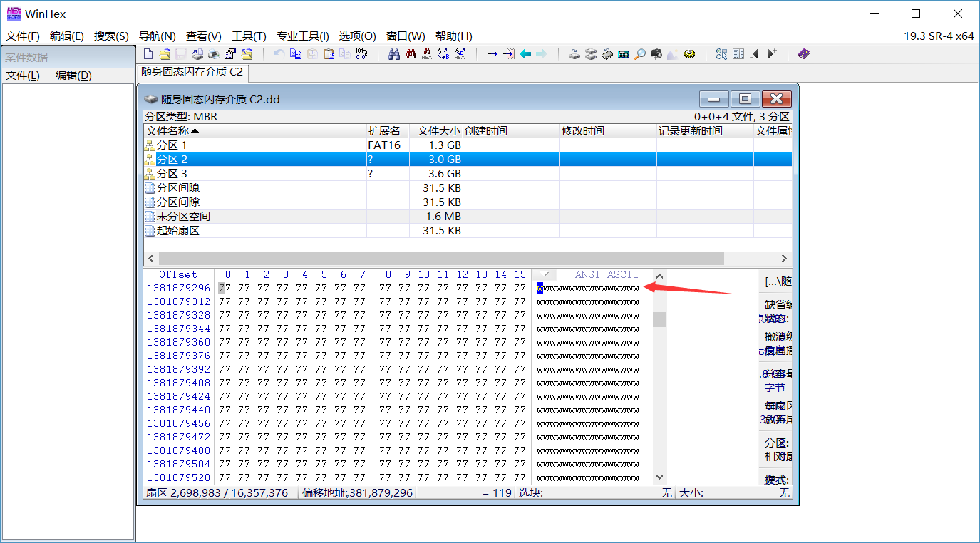980x543 pixels.
Task: Open case data 文件(L) menu
Action: (x=23, y=76)
